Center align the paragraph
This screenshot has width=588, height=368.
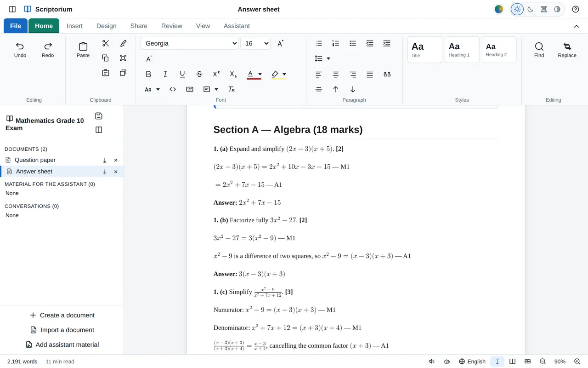[336, 74]
